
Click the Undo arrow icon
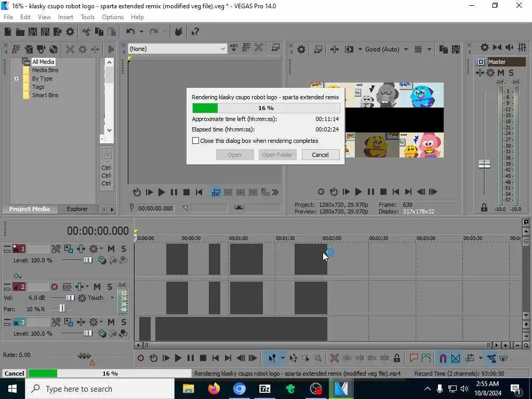coord(130,32)
